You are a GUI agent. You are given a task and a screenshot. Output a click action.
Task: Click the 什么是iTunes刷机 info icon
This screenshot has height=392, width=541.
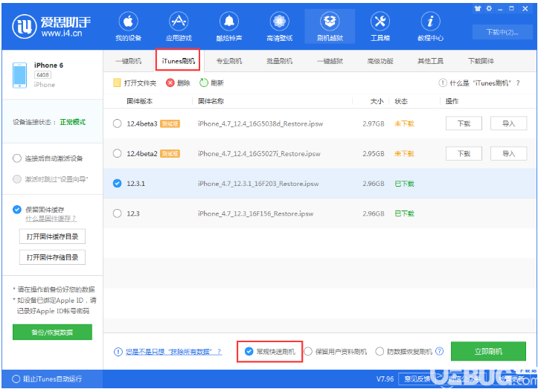coord(443,83)
